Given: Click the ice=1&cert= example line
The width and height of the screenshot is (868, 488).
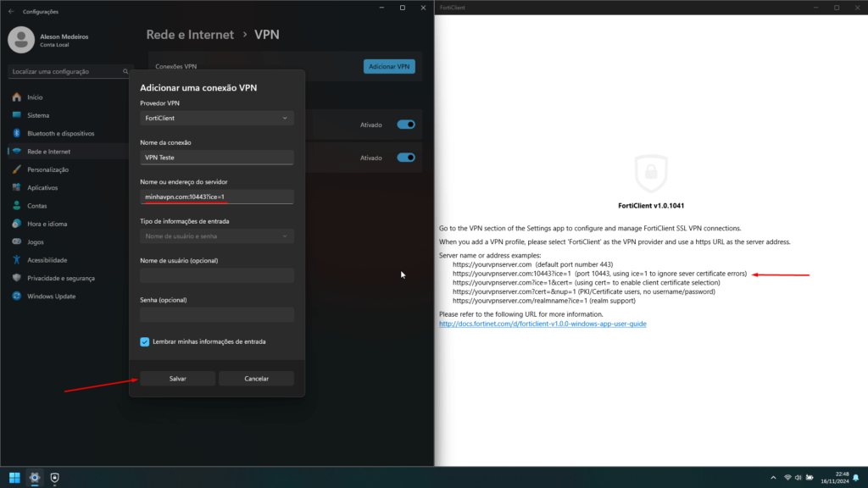Looking at the screenshot, I should [587, 283].
